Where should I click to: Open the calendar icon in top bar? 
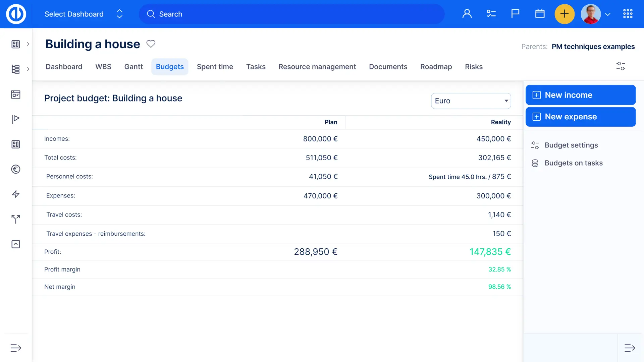(540, 14)
